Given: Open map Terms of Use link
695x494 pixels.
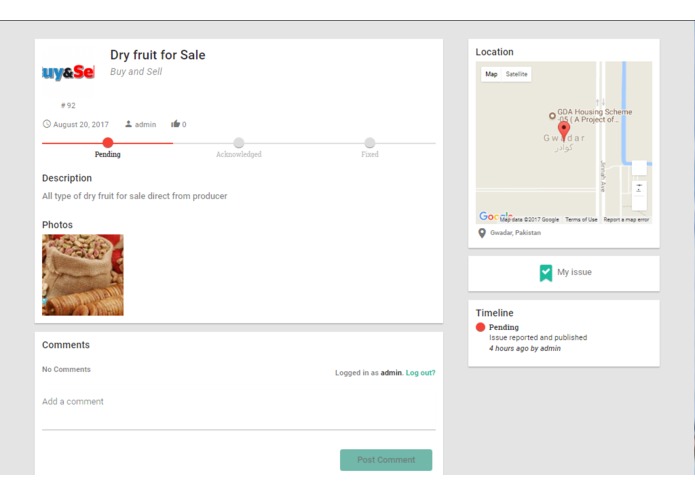Looking at the screenshot, I should (581, 219).
